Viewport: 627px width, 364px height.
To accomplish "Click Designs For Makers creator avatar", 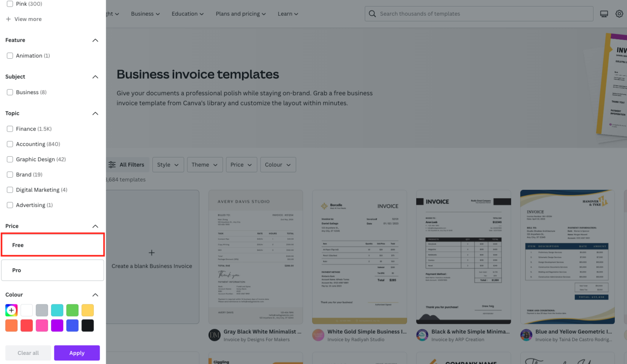I will tap(215, 335).
